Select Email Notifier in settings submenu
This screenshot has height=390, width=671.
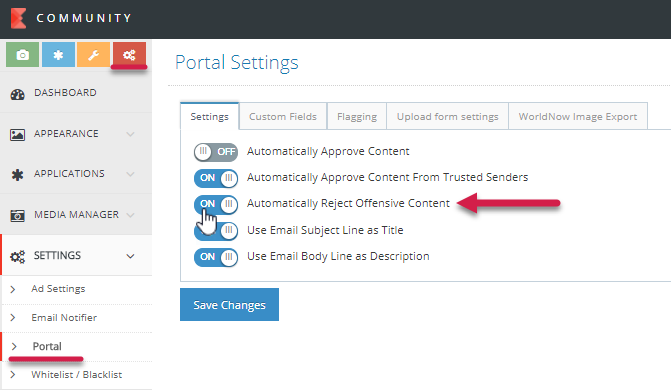tap(64, 318)
